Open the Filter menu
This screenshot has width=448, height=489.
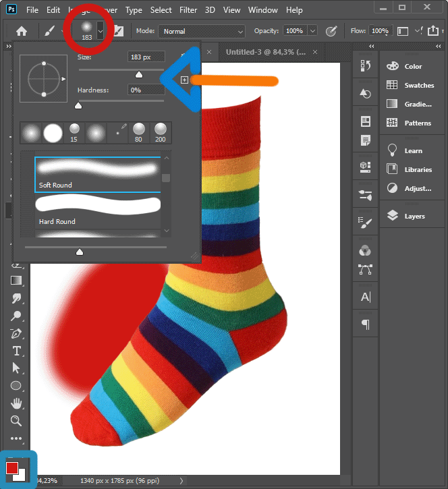tap(188, 10)
